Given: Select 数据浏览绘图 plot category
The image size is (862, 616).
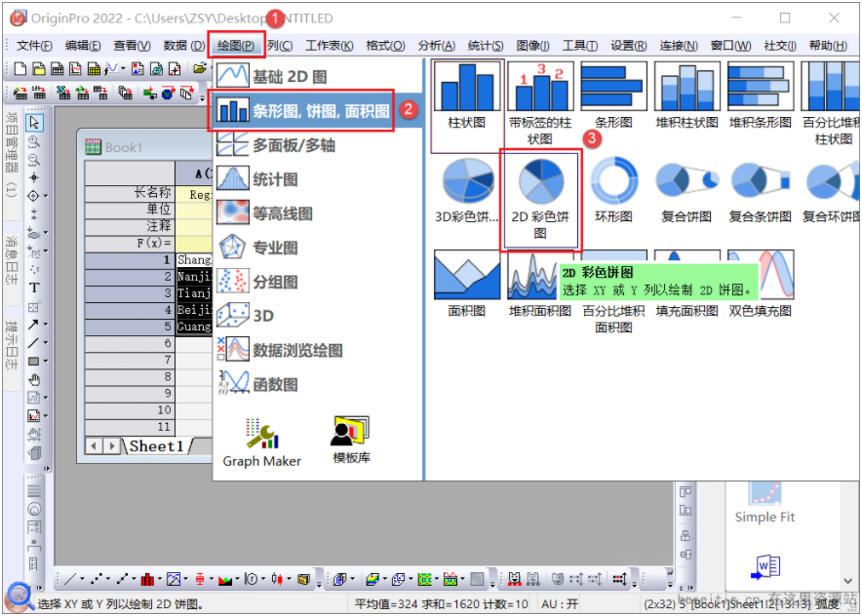Looking at the screenshot, I should coord(279,350).
